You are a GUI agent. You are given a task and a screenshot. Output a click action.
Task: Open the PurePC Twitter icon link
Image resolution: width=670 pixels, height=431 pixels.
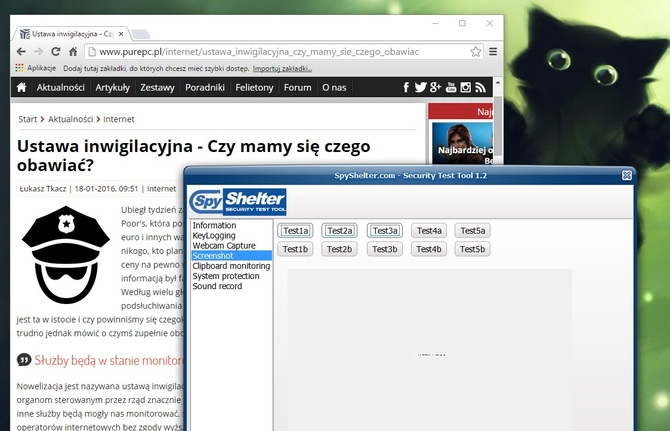[x=420, y=88]
